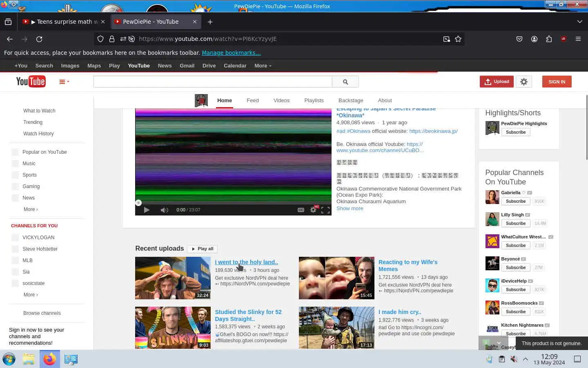Subscribe to Beyoncé channel
The image size is (588, 368).
(516, 267)
